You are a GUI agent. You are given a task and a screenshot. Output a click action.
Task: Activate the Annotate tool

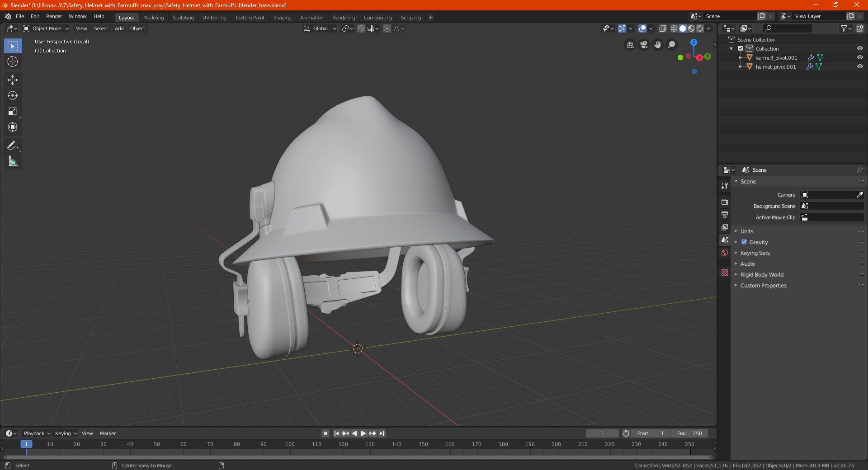13,146
